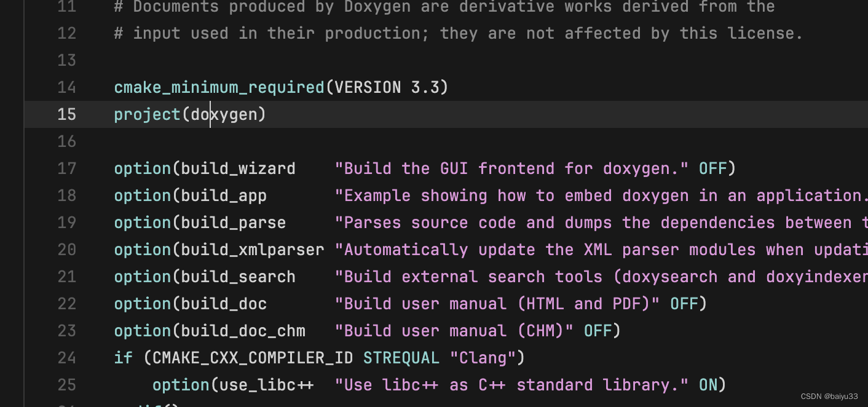Click the 'build_doc_chm' option name
Image resolution: width=868 pixels, height=407 pixels.
click(x=243, y=331)
